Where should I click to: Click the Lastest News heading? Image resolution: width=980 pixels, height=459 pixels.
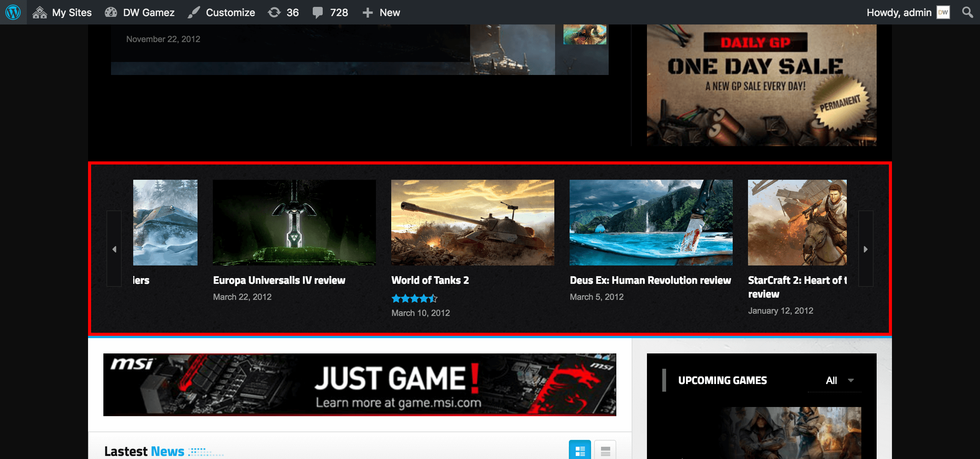(x=144, y=451)
